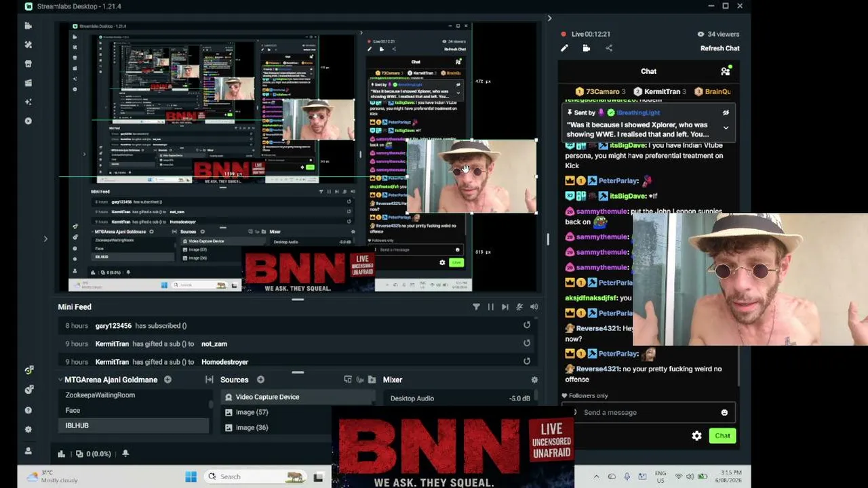
Task: Replay gary123456 subscribed alert
Action: click(527, 325)
